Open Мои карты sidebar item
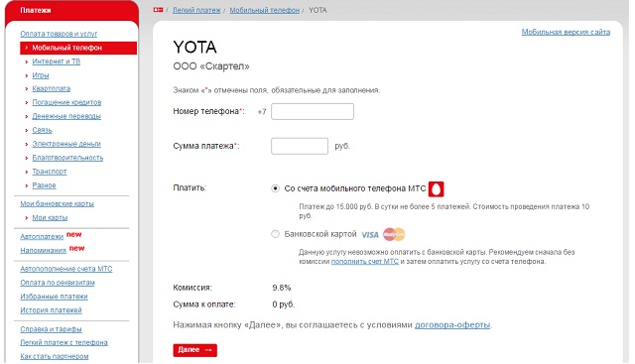Viewport: 635px width, 364px height. click(50, 218)
